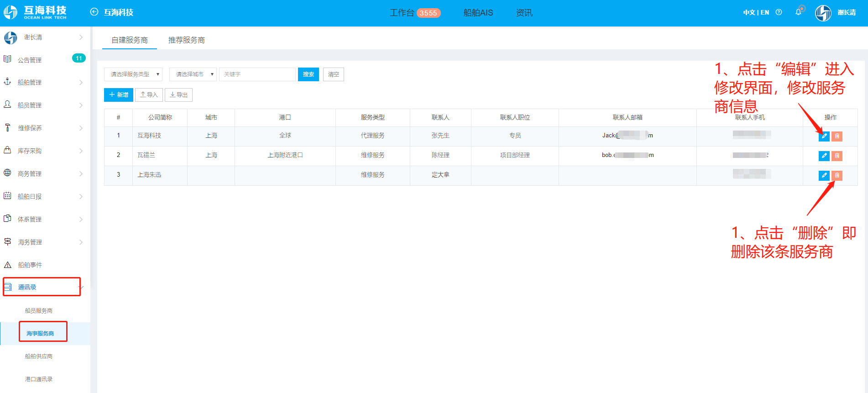Select 船员服务商 submenu item
The height and width of the screenshot is (393, 868).
pyautogui.click(x=39, y=311)
